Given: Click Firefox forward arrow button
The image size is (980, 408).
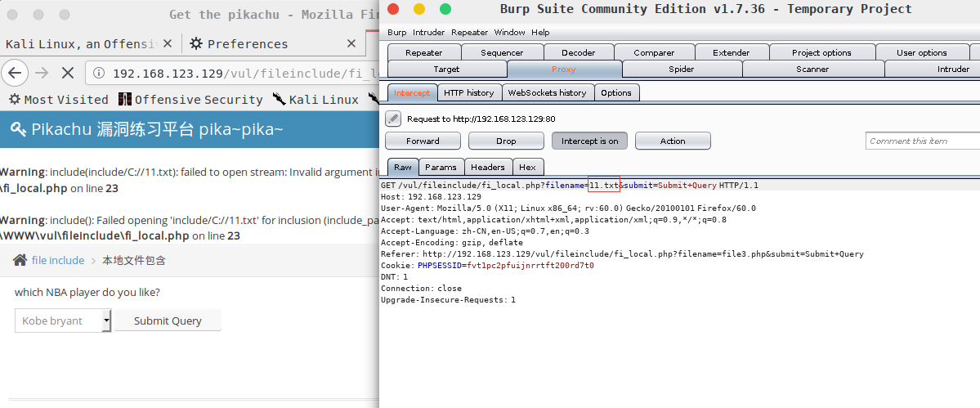Looking at the screenshot, I should point(41,74).
